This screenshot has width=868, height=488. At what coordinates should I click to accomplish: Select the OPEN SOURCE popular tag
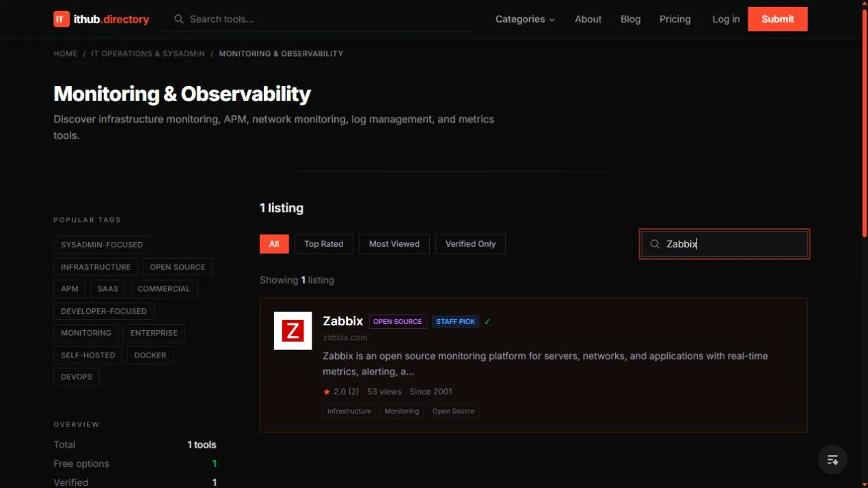coord(178,267)
